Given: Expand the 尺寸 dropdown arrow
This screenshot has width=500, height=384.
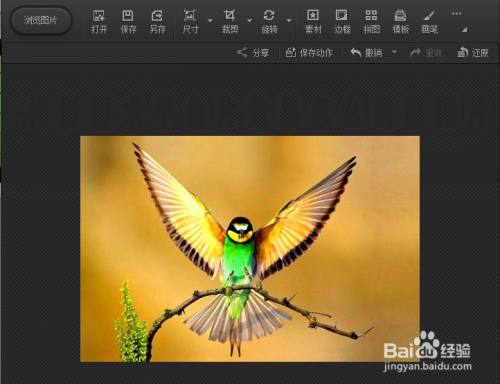Looking at the screenshot, I should tap(210, 21).
